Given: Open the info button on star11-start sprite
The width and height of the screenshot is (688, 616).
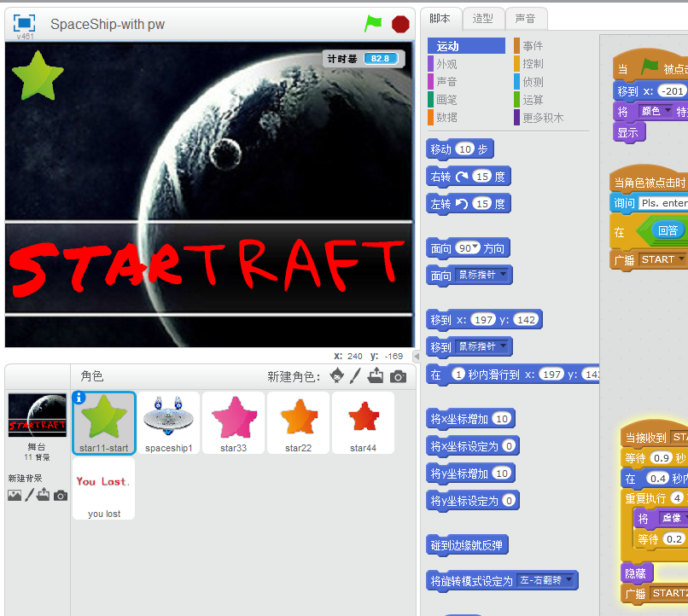Looking at the screenshot, I should (x=79, y=398).
